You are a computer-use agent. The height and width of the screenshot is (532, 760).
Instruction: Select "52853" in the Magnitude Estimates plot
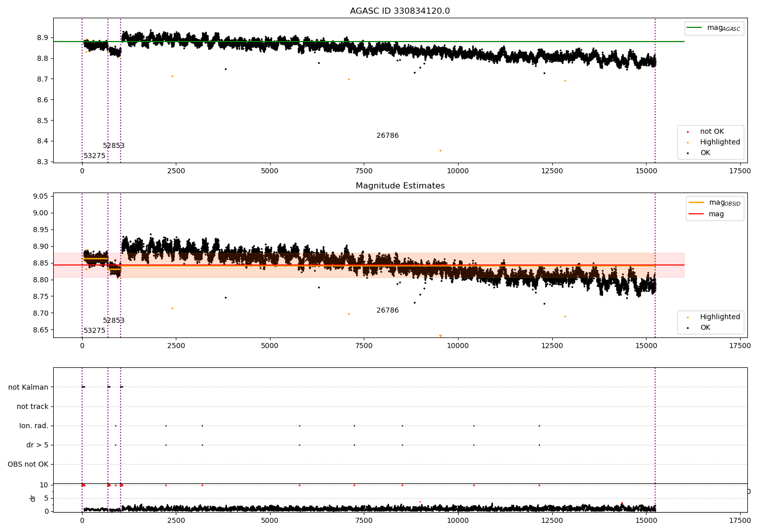(x=114, y=321)
